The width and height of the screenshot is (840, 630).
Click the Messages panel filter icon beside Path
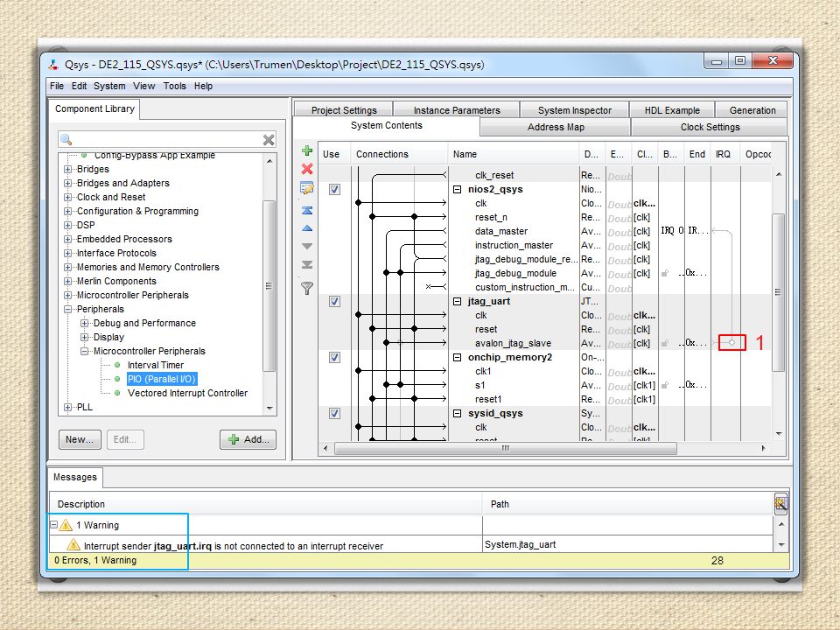780,504
